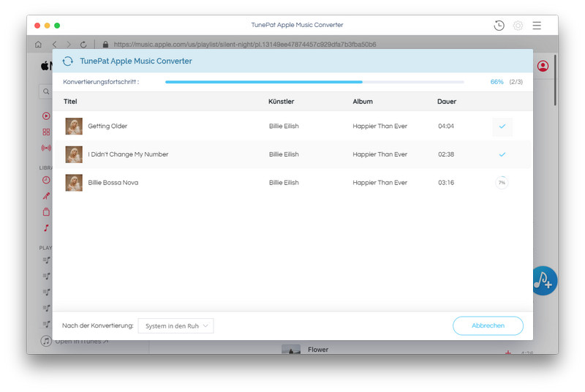Open Listen Now play icon in sidebar
Image resolution: width=585 pixels, height=392 pixels.
[46, 116]
